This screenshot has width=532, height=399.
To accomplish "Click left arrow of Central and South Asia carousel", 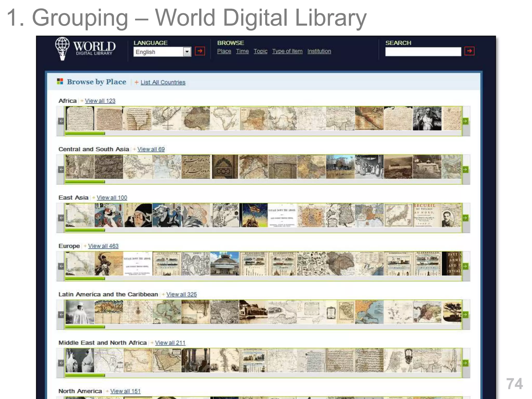I will pos(61,170).
